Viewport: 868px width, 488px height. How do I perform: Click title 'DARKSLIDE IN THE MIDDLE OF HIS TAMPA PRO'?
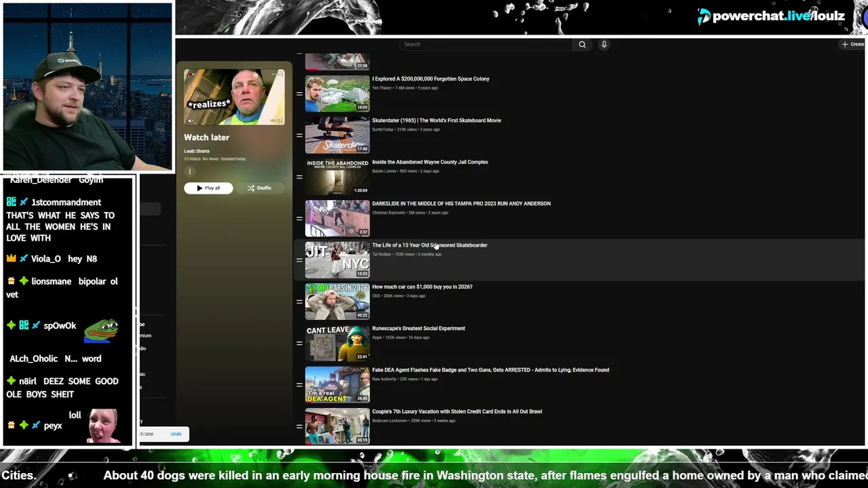point(461,203)
